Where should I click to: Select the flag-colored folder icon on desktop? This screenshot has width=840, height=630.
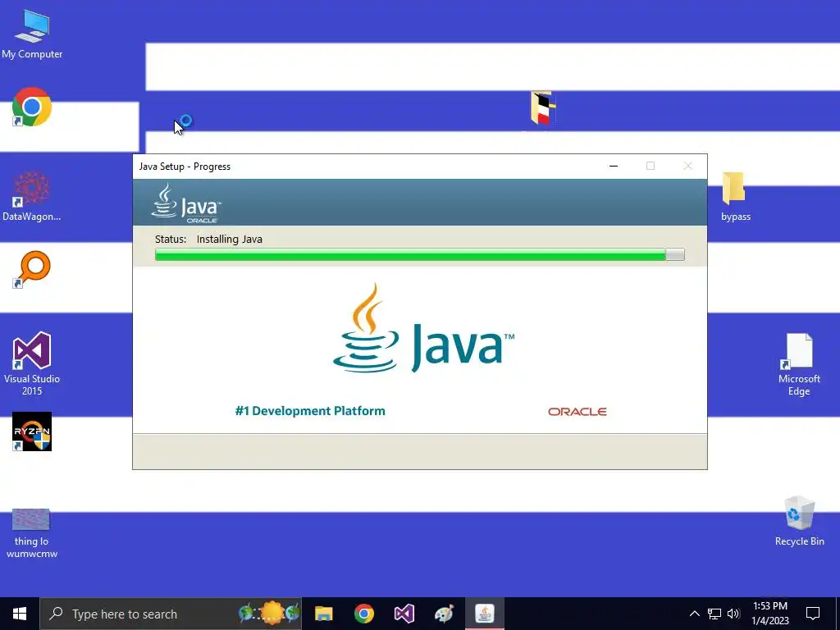(543, 107)
